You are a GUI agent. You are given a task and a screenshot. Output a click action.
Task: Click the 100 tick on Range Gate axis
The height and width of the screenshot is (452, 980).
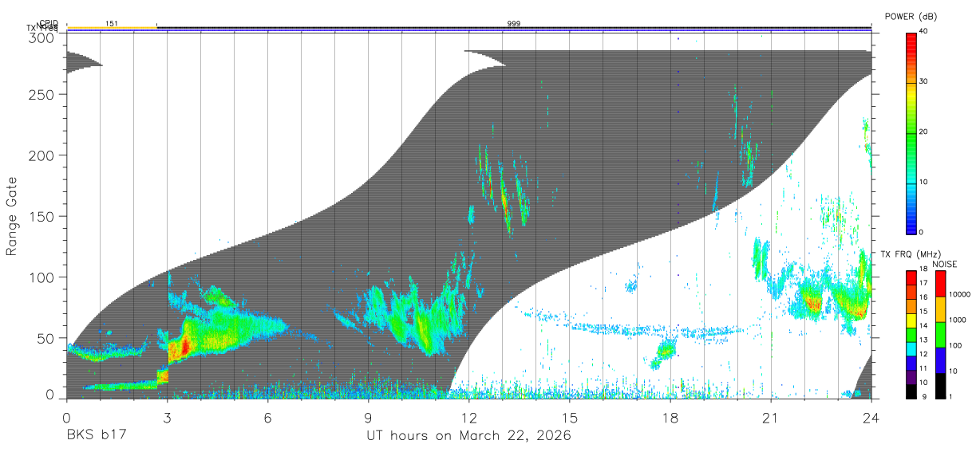point(42,277)
